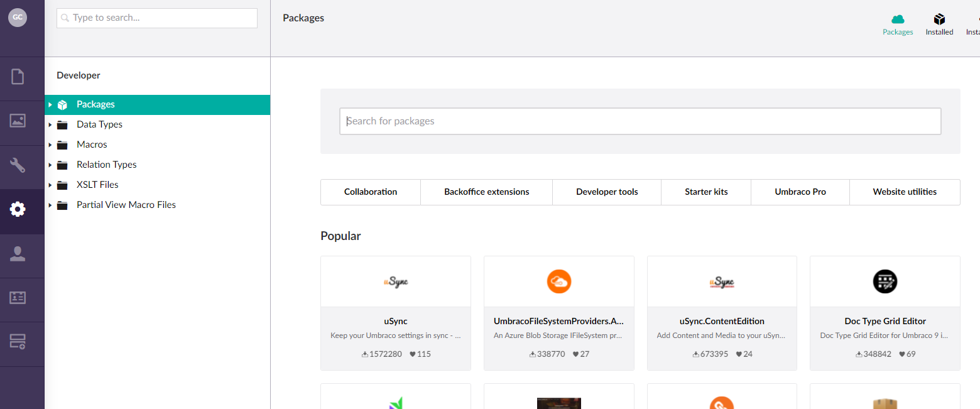Image resolution: width=980 pixels, height=409 pixels.
Task: Open the Forms section icon in sidebar
Action: 18,342
